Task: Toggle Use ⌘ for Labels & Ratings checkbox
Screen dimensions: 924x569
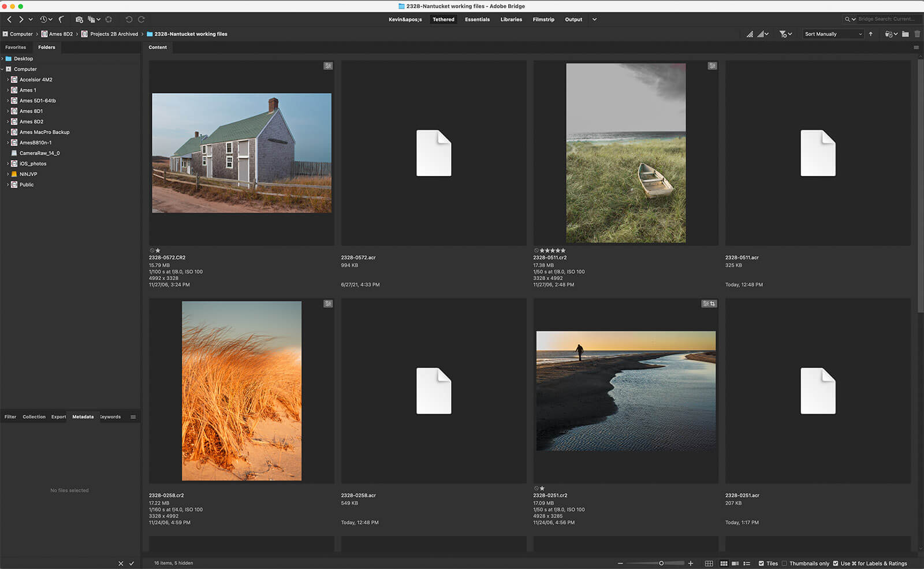Action: click(x=836, y=563)
